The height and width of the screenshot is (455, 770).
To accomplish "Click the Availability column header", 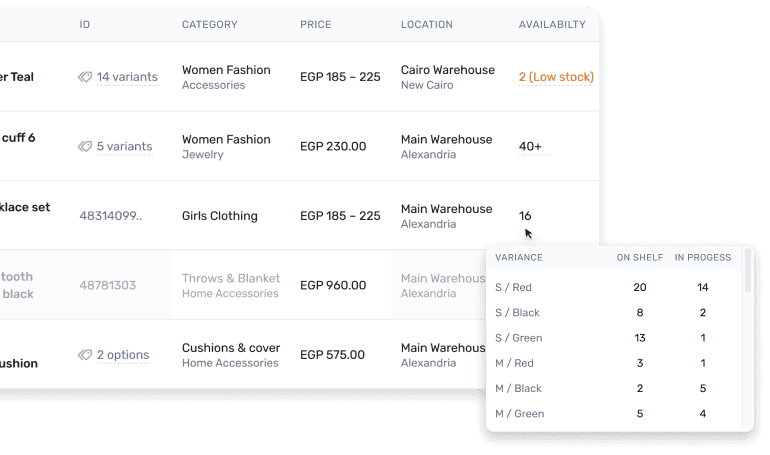I will click(x=553, y=25).
